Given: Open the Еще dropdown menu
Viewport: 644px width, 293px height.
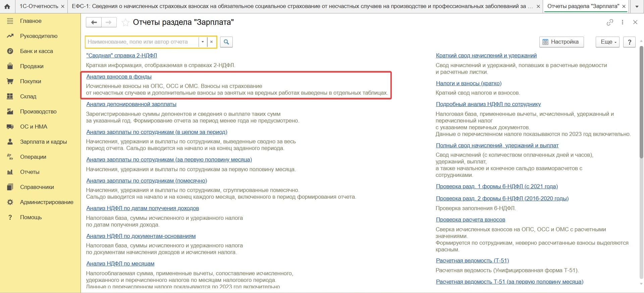Looking at the screenshot, I should tap(607, 42).
